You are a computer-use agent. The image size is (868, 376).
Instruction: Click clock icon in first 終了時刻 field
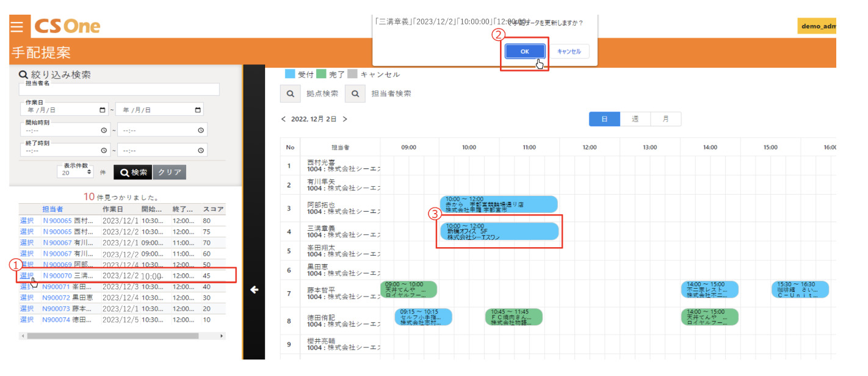pyautogui.click(x=103, y=151)
